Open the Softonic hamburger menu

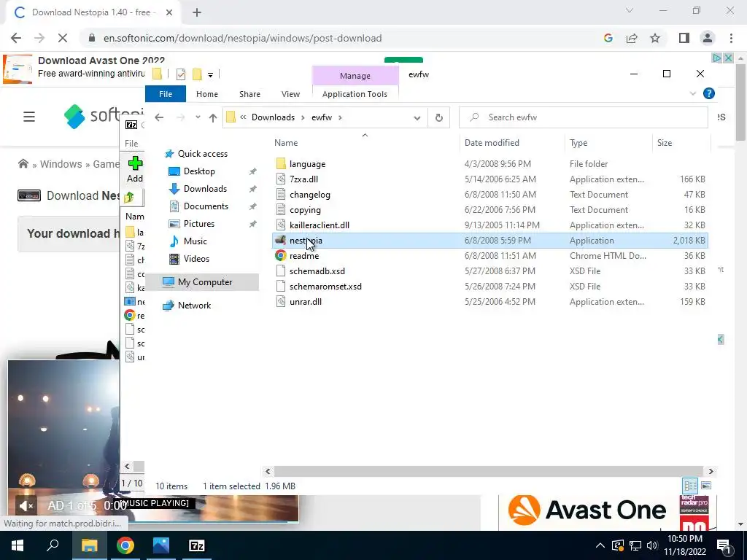[x=29, y=117]
